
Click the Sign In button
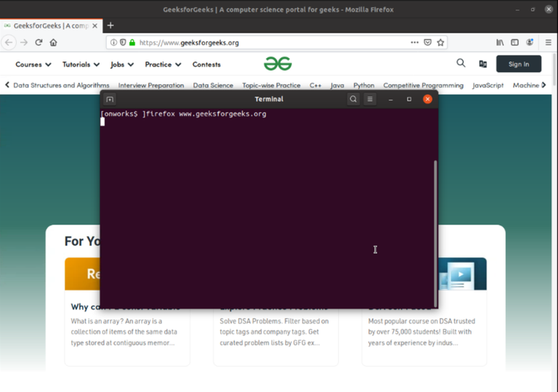[x=519, y=64]
